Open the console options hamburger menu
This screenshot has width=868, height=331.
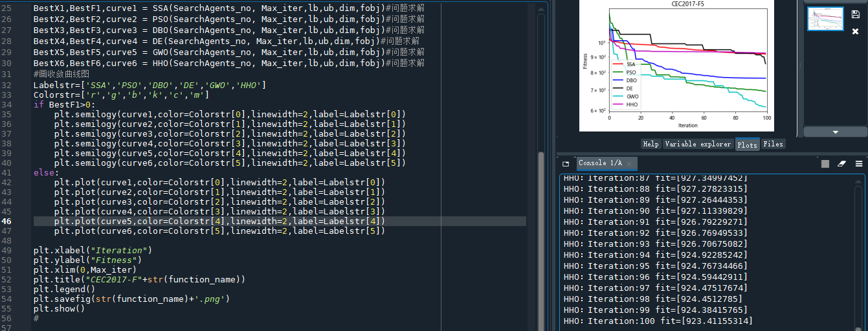point(858,164)
